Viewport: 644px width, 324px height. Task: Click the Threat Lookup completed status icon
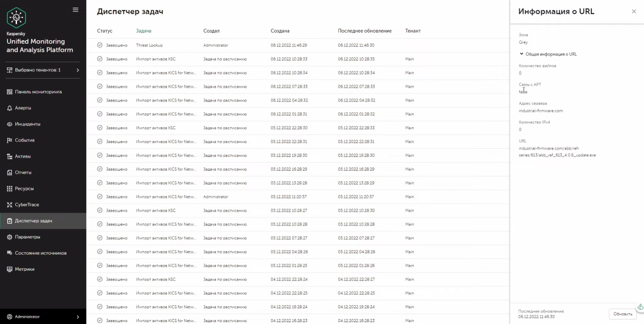coord(100,45)
